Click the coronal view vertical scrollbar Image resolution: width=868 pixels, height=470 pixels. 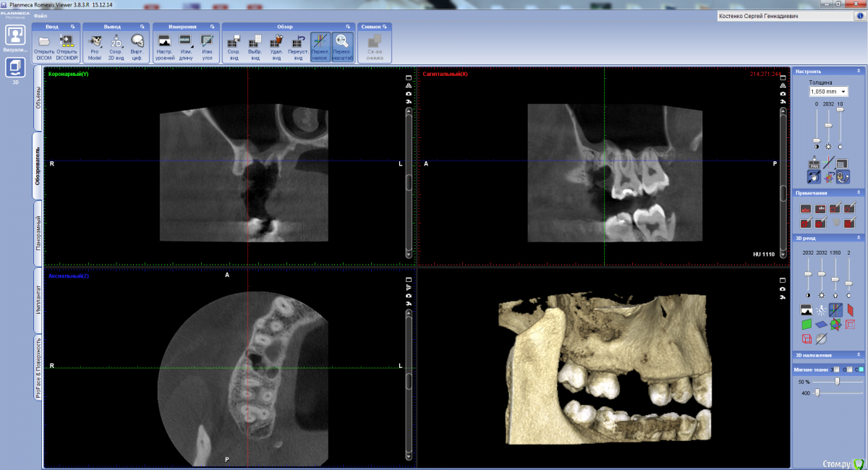(409, 182)
